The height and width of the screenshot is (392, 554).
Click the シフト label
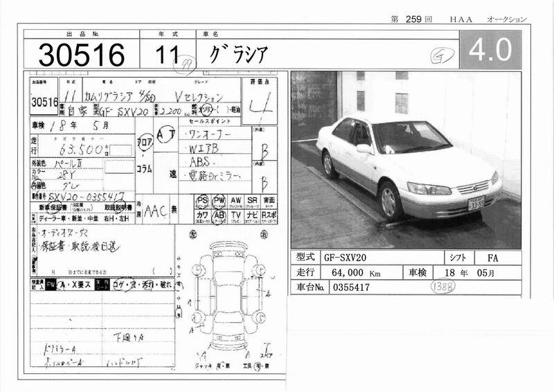[458, 258]
